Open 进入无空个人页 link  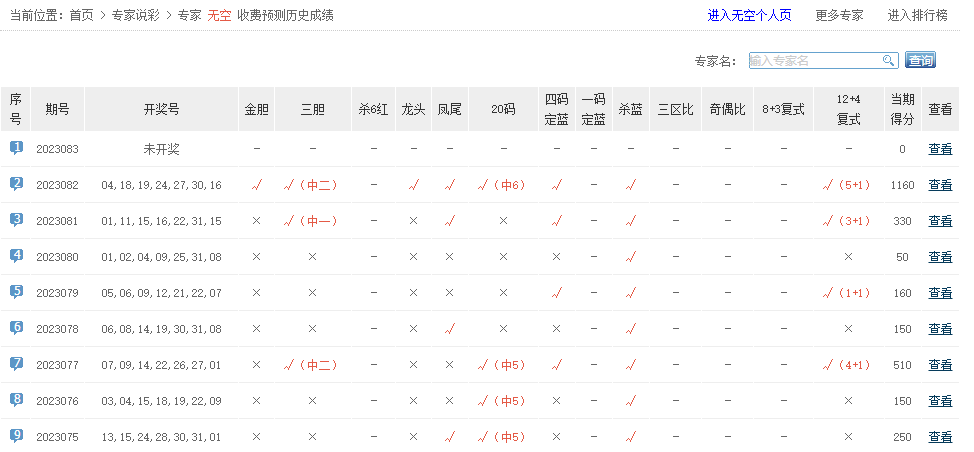[749, 15]
